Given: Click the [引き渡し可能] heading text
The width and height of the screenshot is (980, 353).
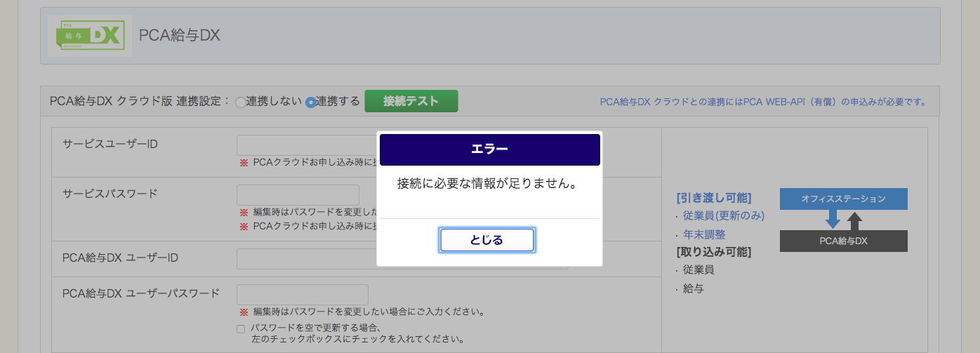Looking at the screenshot, I should [x=714, y=198].
